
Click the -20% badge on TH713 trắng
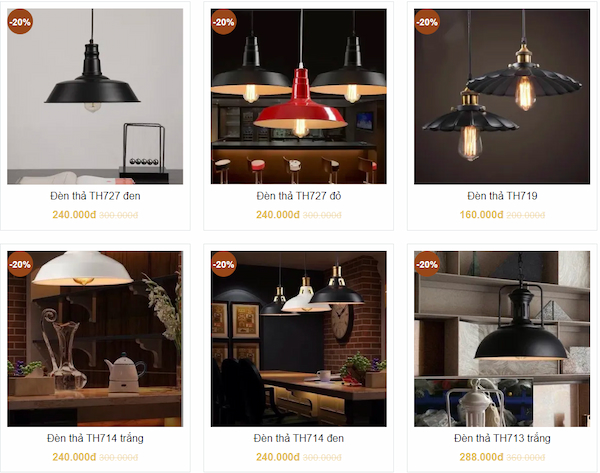click(427, 264)
